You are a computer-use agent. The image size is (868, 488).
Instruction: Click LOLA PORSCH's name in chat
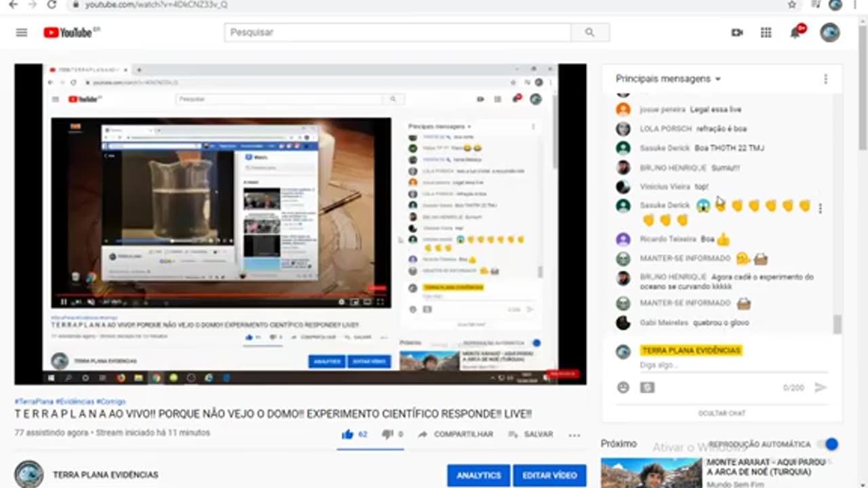tap(666, 129)
